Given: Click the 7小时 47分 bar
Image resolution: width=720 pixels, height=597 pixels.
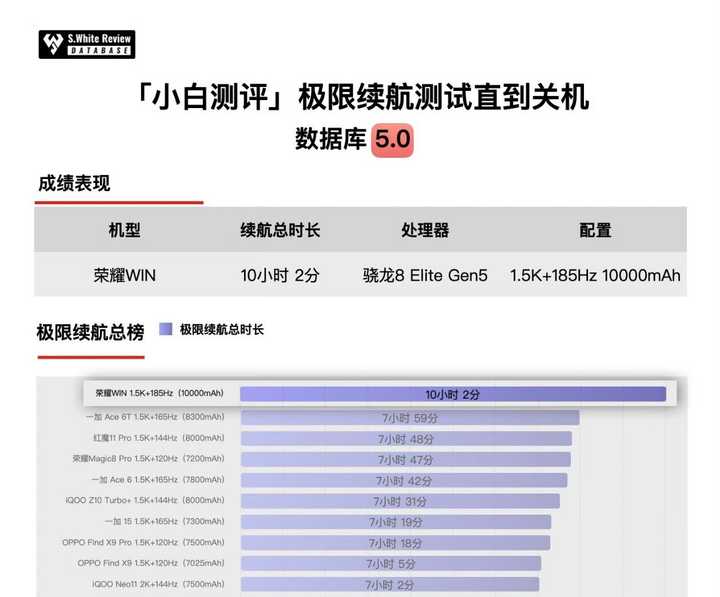Looking at the screenshot, I should coord(405,460).
